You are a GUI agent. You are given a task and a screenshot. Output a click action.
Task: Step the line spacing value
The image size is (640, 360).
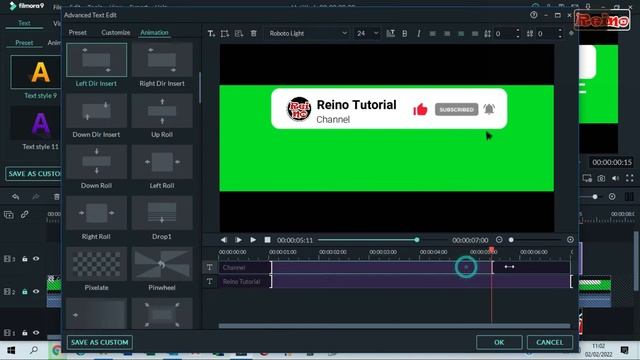click(518, 33)
